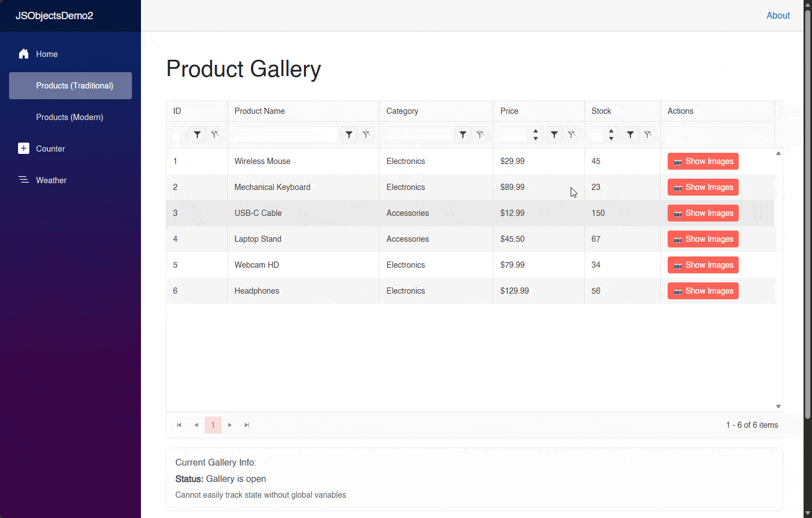812x518 pixels.
Task: Open the filter menu for Price column
Action: pos(554,135)
